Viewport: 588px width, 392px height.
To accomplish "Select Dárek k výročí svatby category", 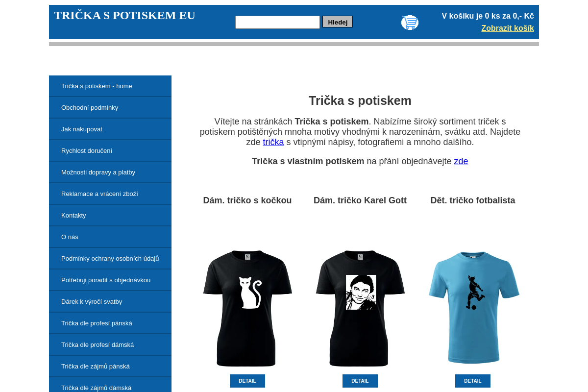I will (110, 301).
